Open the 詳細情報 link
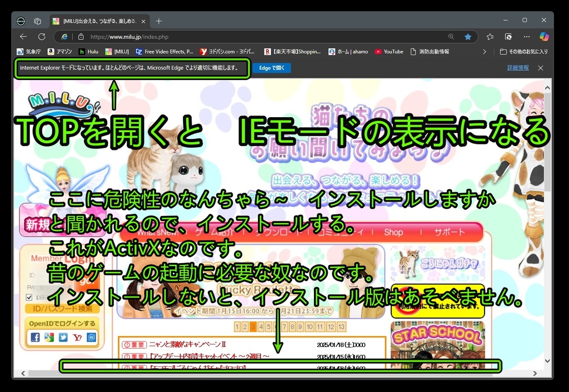The height and width of the screenshot is (392, 569). coord(518,68)
